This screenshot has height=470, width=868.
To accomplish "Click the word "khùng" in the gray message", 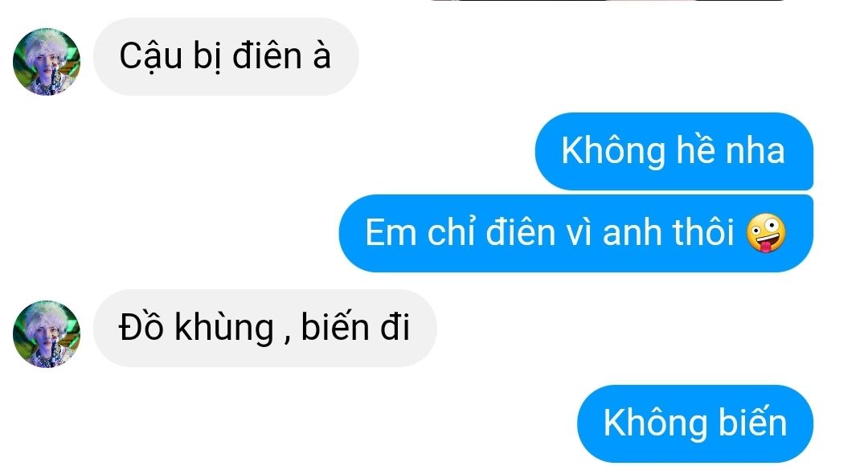I will point(224,329).
